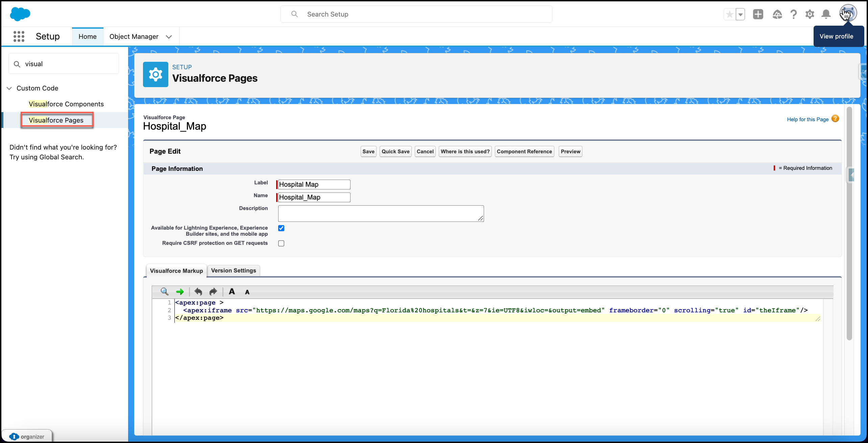The height and width of the screenshot is (443, 868).
Task: Focus the Search Setup field
Action: [x=416, y=14]
